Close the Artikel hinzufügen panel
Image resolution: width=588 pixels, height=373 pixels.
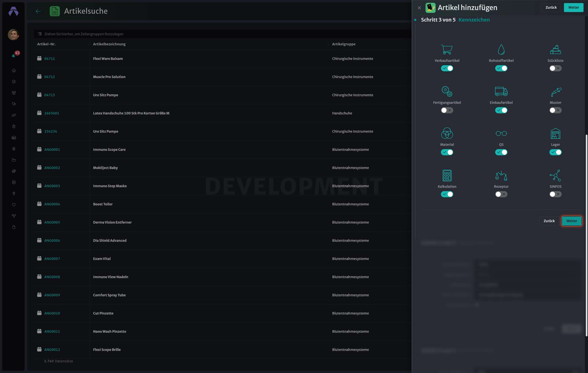(419, 8)
